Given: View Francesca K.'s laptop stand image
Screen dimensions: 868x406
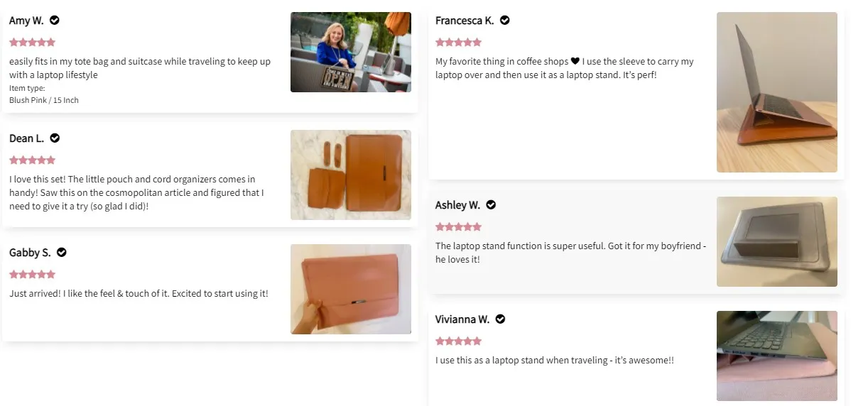Looking at the screenshot, I should (776, 92).
